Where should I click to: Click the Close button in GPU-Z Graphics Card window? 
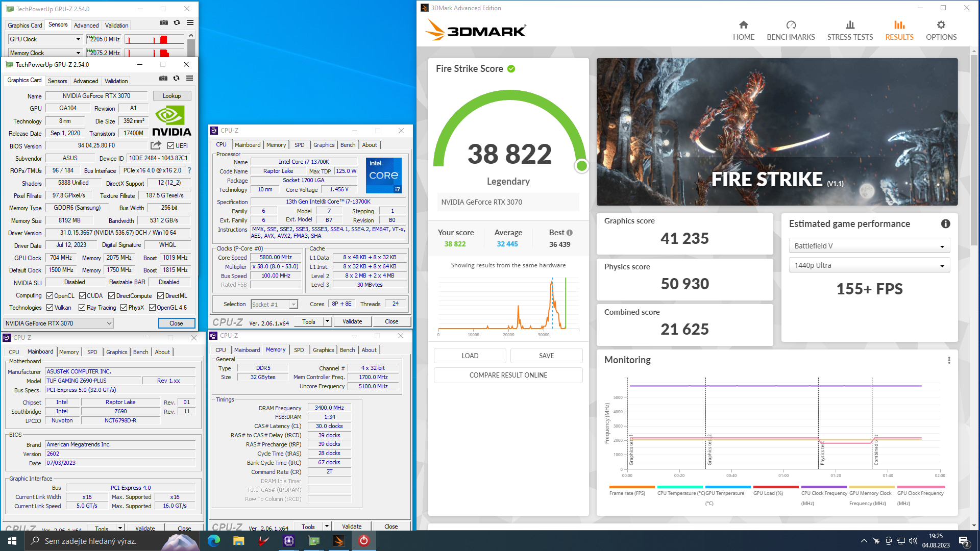tap(176, 323)
